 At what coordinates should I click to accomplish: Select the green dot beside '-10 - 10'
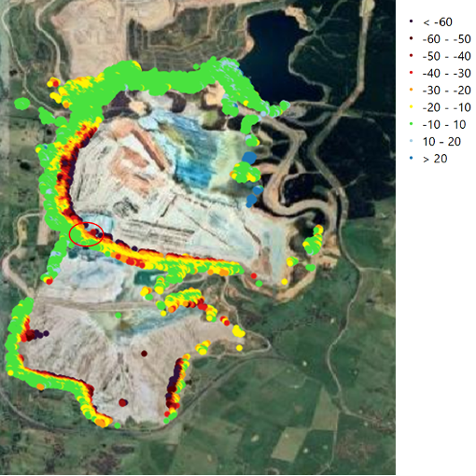pyautogui.click(x=412, y=124)
